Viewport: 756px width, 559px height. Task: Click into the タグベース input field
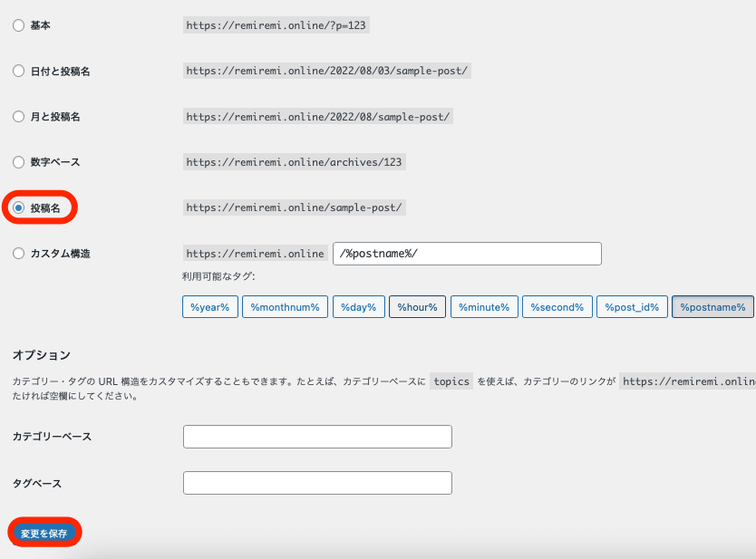point(317,483)
